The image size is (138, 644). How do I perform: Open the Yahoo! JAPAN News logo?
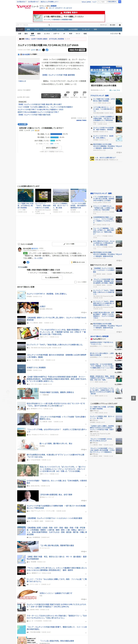click(x=27, y=7)
